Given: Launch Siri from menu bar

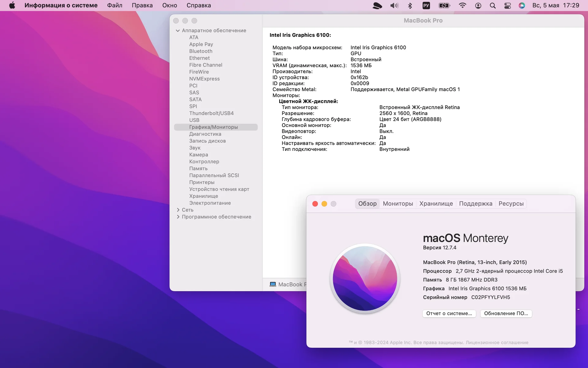Looking at the screenshot, I should coord(522,6).
